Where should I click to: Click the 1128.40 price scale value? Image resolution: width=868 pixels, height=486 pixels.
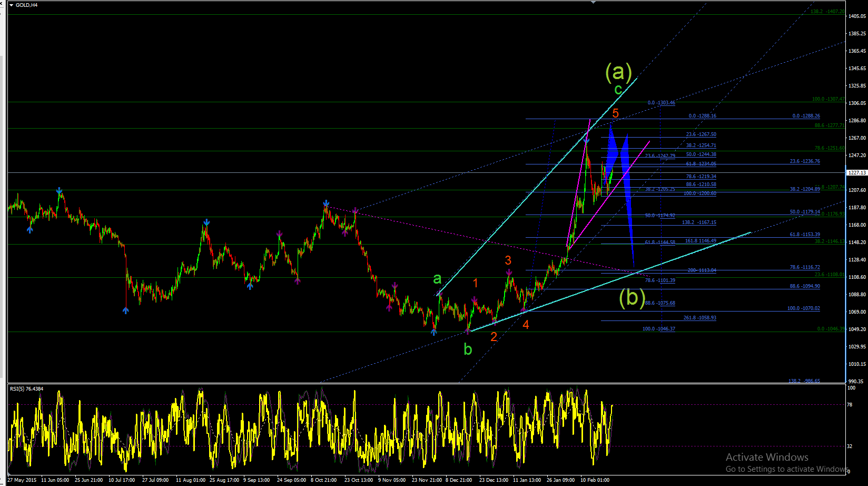tap(857, 260)
